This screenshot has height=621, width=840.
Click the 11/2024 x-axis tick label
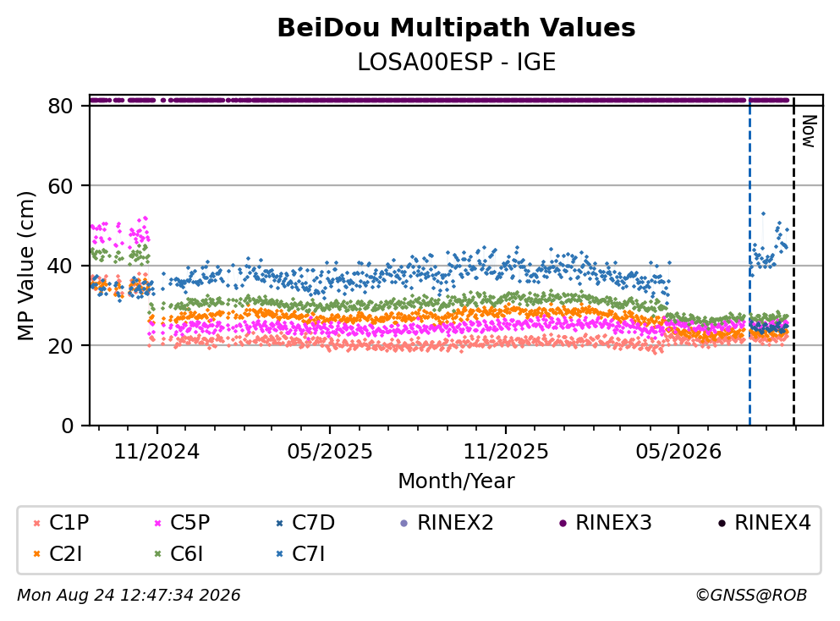pyautogui.click(x=156, y=452)
